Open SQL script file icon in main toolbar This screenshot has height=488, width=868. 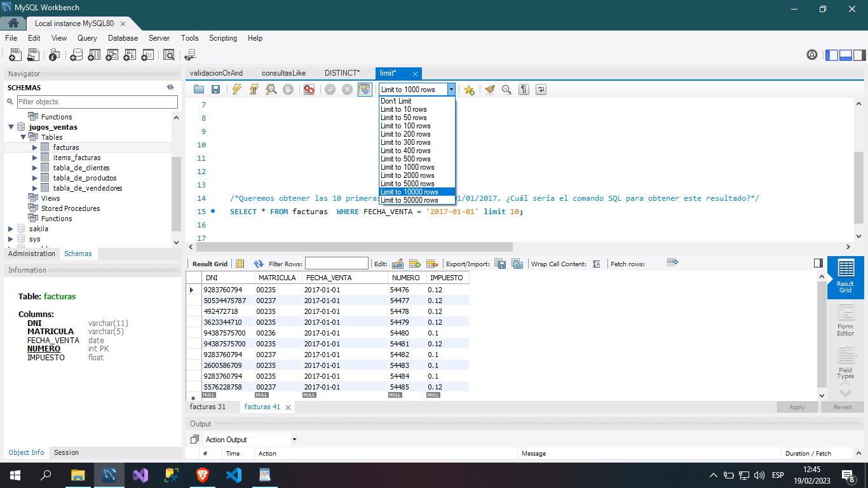click(x=33, y=55)
